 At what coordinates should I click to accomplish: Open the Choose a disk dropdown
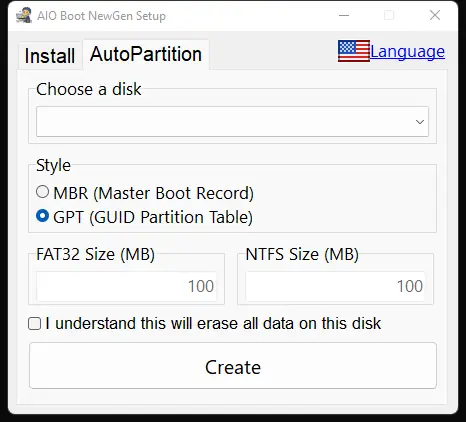[232, 122]
